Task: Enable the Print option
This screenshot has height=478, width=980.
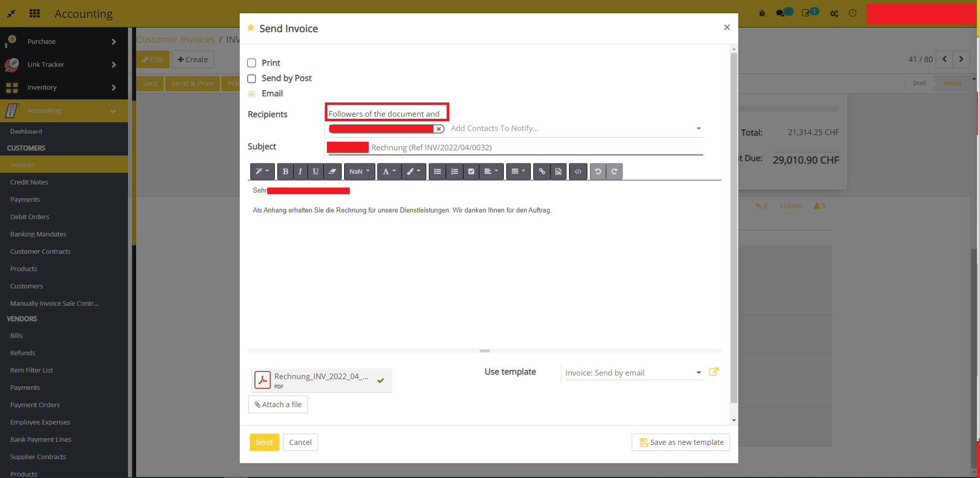Action: [251, 62]
